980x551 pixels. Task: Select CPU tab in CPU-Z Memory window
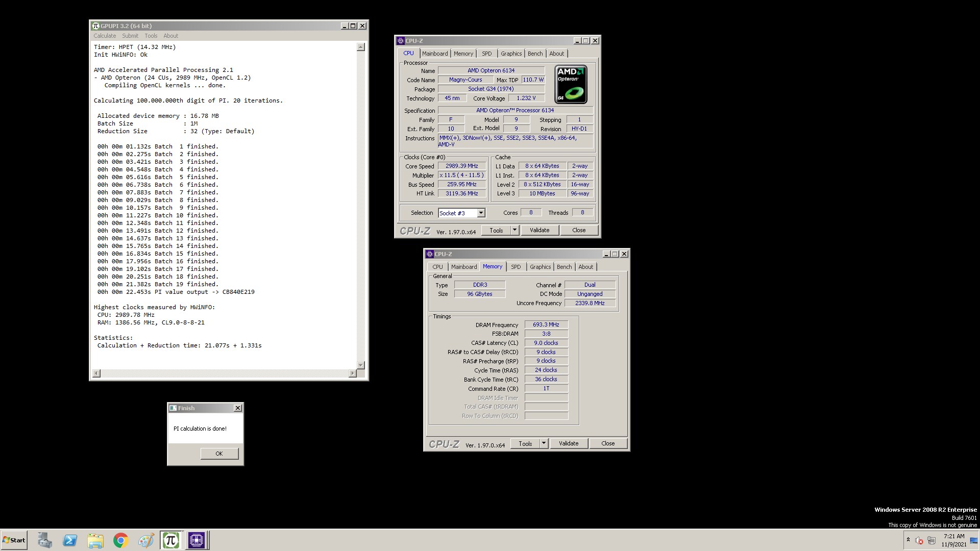click(438, 267)
